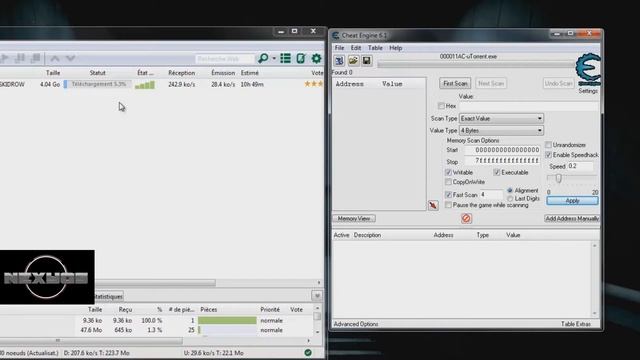Click the Undo Scan button
The height and width of the screenshot is (360, 640).
[558, 83]
